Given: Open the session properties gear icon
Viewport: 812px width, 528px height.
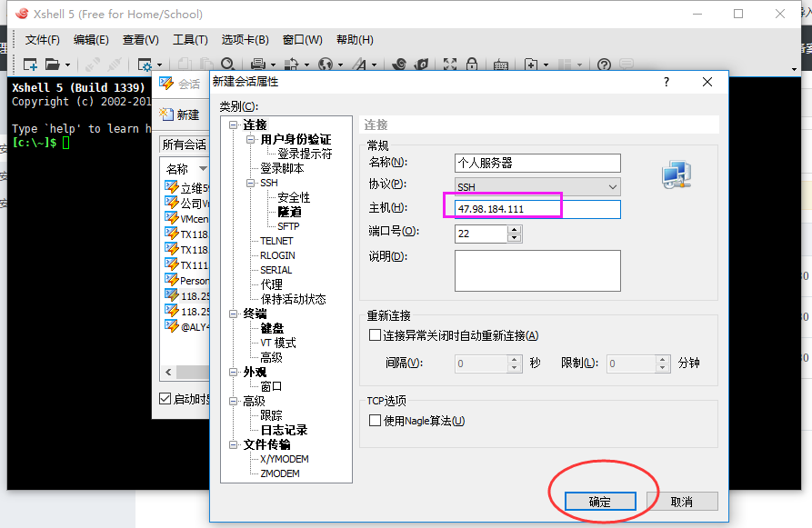Looking at the screenshot, I should [x=145, y=65].
